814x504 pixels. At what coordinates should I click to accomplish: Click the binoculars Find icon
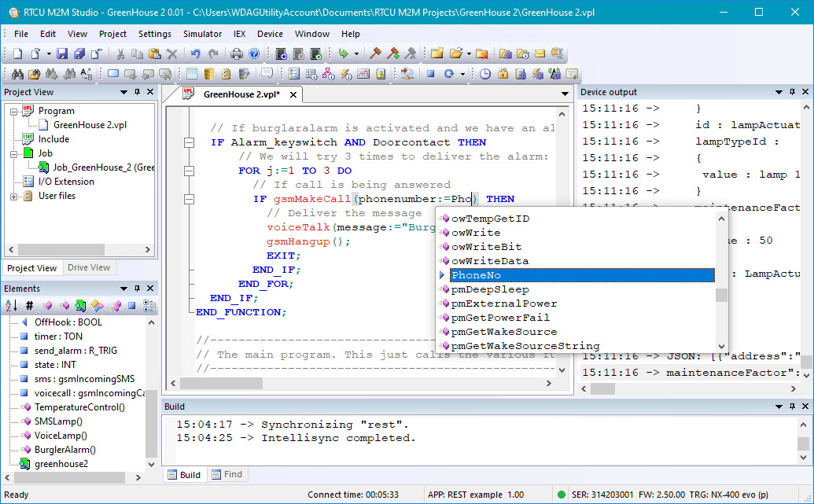pyautogui.click(x=17, y=74)
